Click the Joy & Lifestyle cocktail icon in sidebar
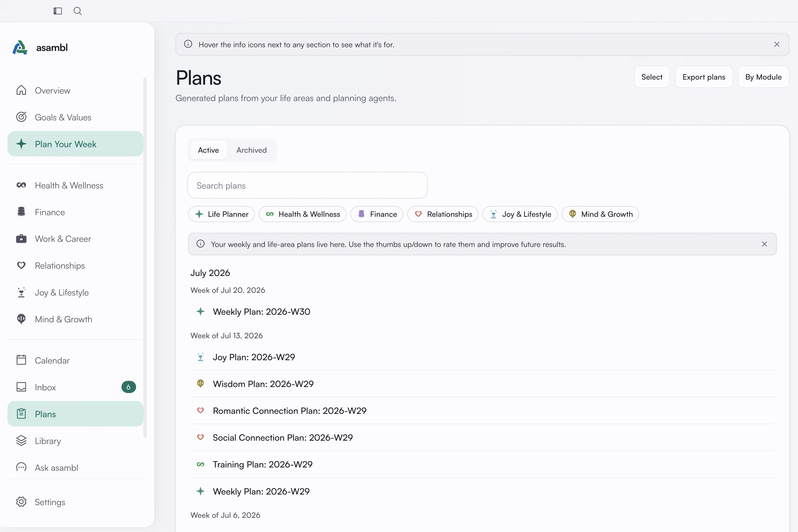798x532 pixels. click(21, 292)
